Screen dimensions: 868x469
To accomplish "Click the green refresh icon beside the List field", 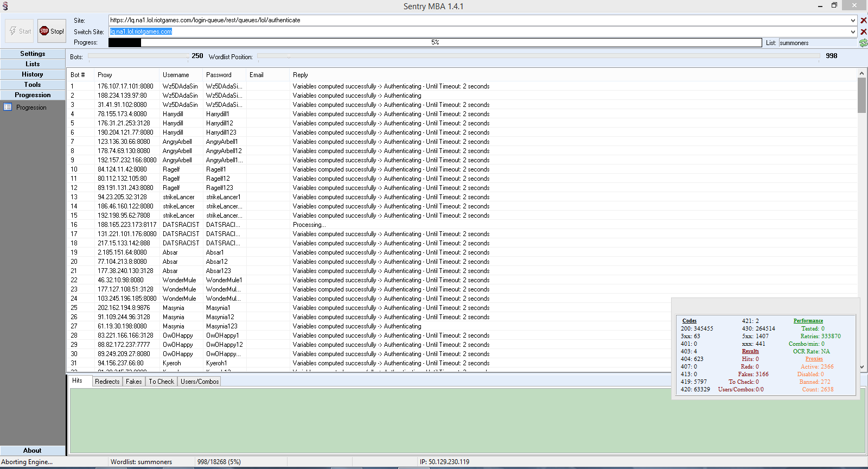I will (x=863, y=42).
